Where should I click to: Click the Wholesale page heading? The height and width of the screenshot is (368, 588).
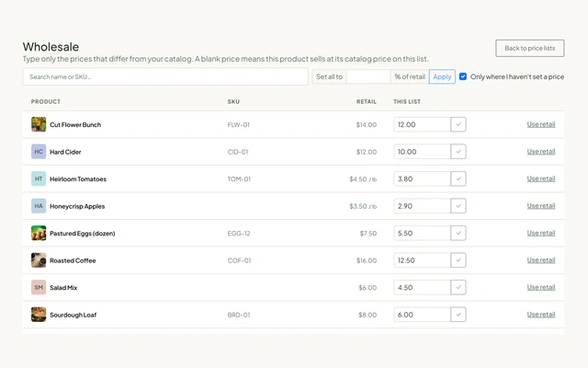[51, 47]
